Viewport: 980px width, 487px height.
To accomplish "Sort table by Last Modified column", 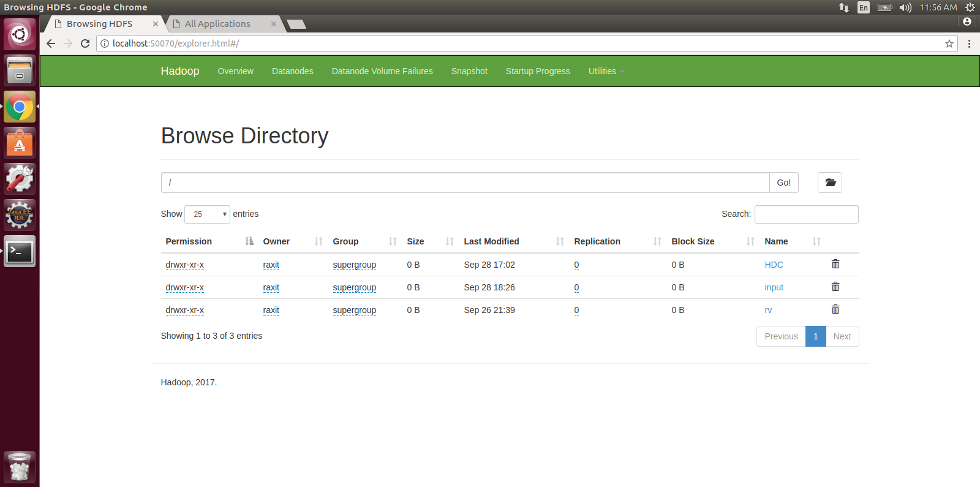I will [514, 241].
